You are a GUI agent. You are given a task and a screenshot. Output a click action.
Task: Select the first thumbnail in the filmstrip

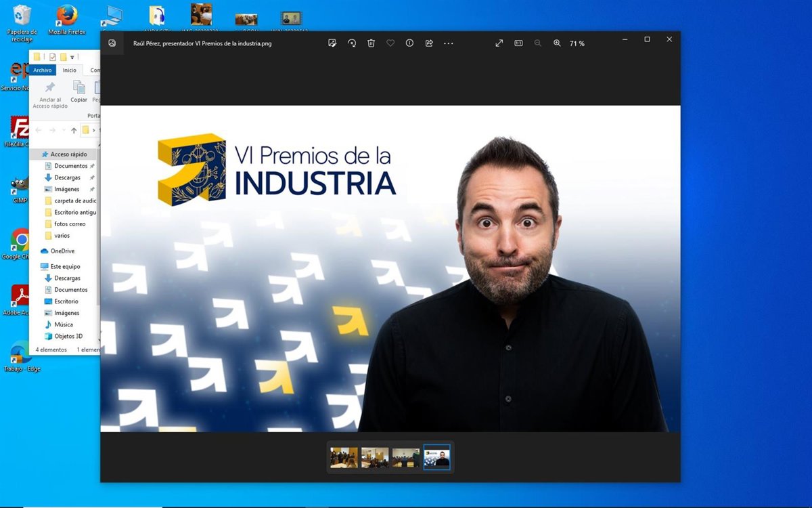(x=344, y=458)
